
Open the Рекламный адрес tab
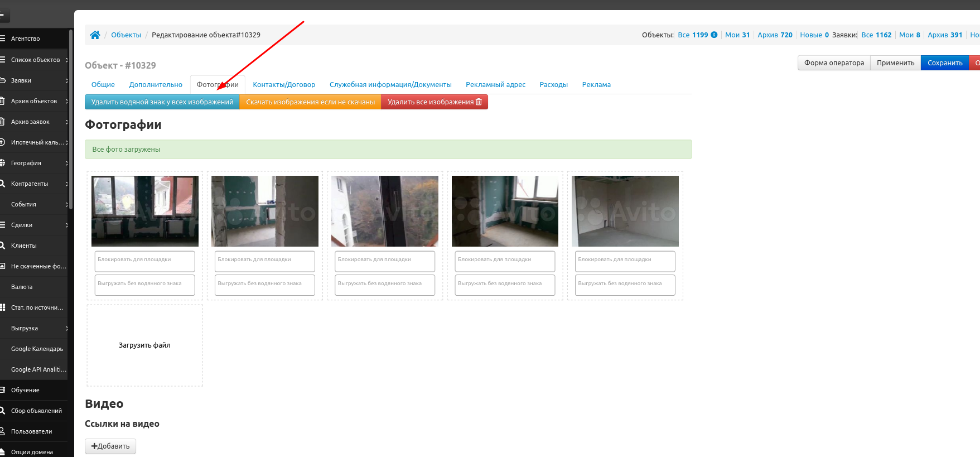(495, 85)
